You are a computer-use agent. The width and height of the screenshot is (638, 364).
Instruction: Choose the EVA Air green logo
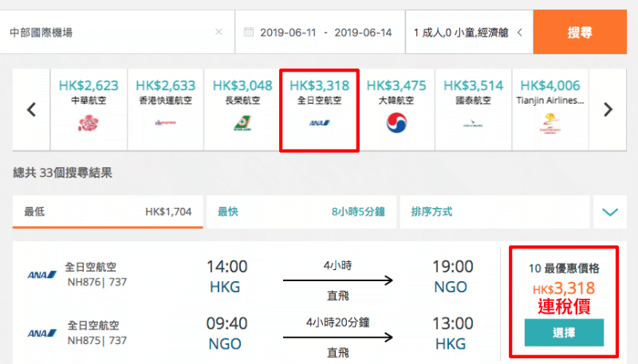pyautogui.click(x=242, y=123)
